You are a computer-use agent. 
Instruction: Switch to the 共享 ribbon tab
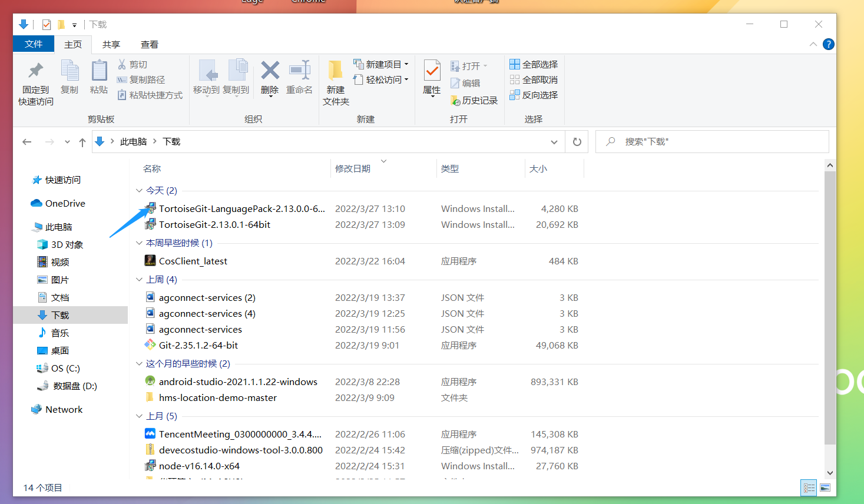[x=111, y=44]
